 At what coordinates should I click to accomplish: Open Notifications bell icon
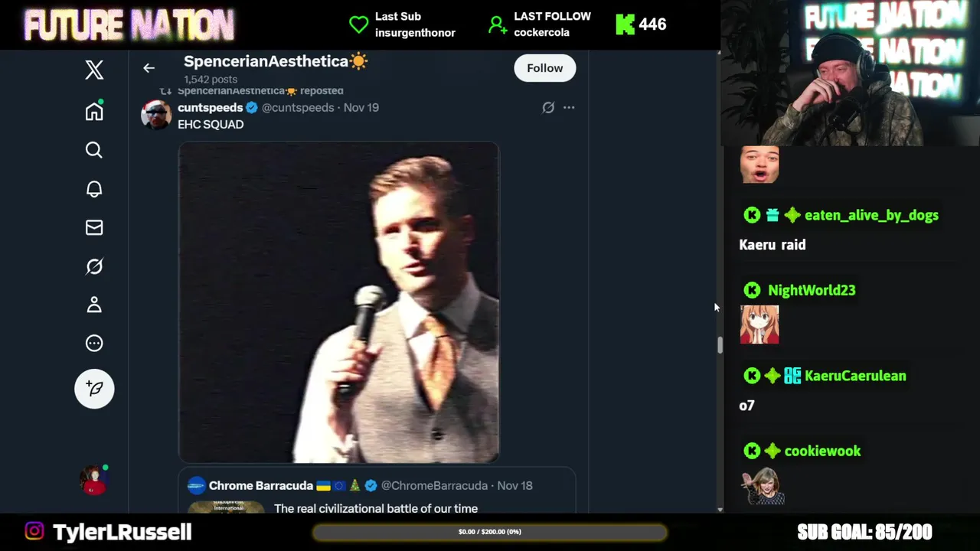click(94, 189)
